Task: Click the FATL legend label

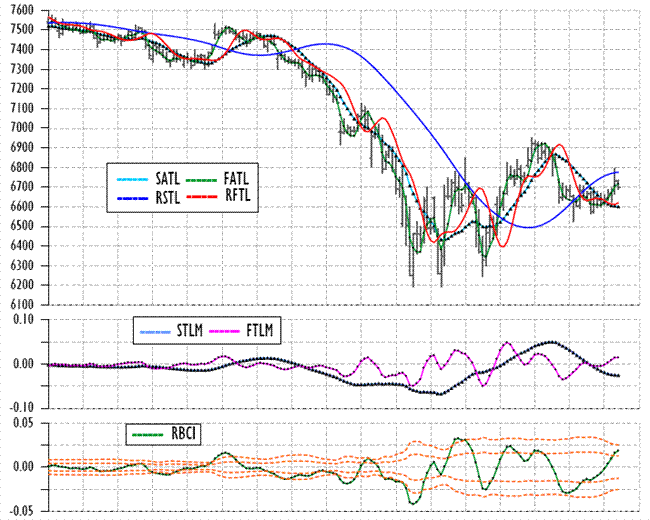Action: click(236, 179)
